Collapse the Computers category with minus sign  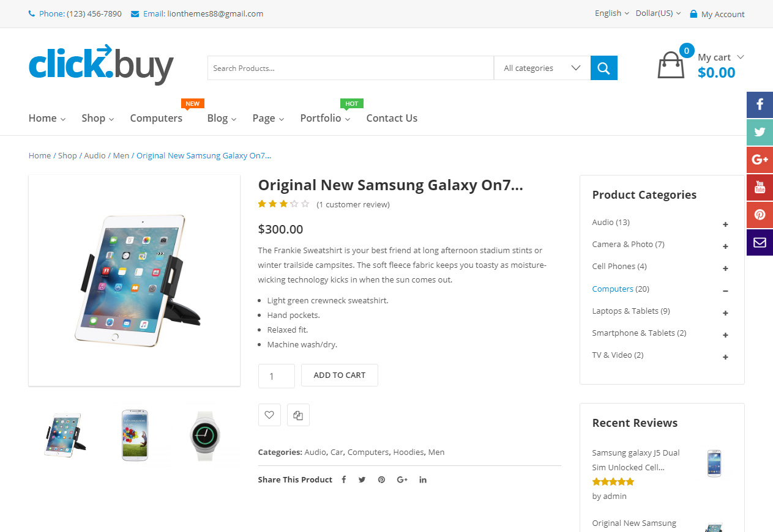(725, 291)
